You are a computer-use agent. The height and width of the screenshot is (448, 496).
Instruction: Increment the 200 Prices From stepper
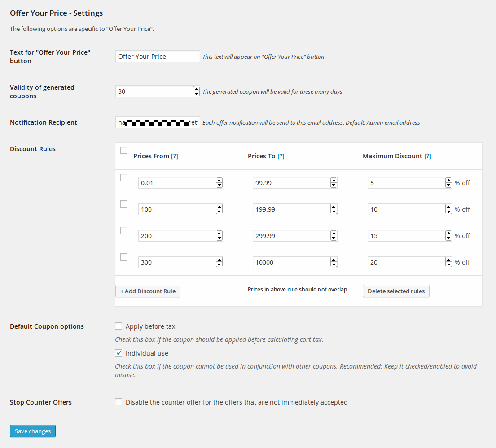pyautogui.click(x=219, y=233)
